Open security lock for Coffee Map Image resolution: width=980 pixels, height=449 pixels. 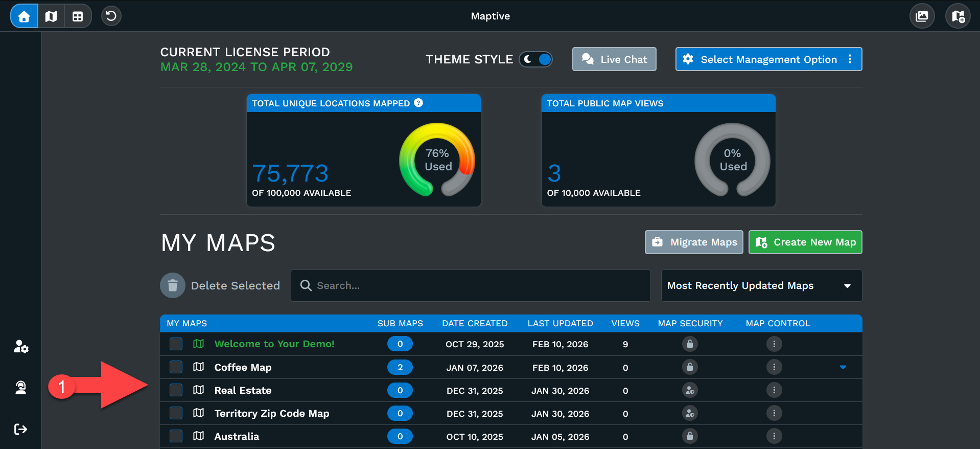690,367
